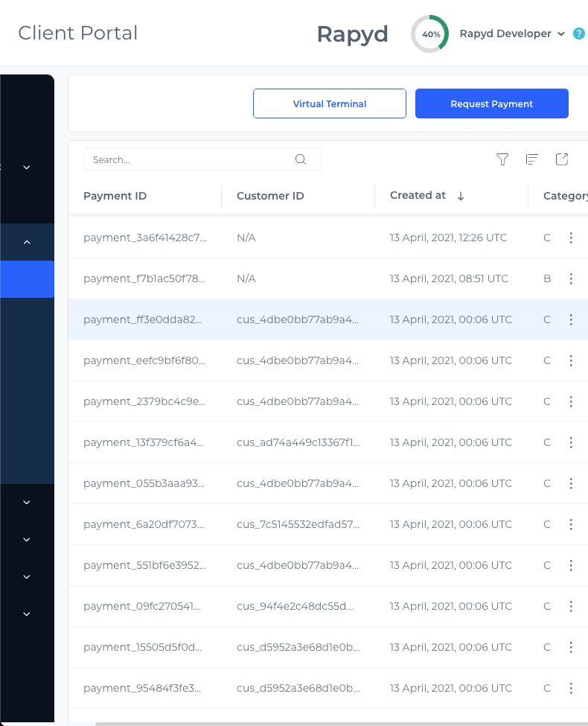Open row menu for payment_551bf6e3952
The height and width of the screenshot is (726, 588).
tap(571, 565)
